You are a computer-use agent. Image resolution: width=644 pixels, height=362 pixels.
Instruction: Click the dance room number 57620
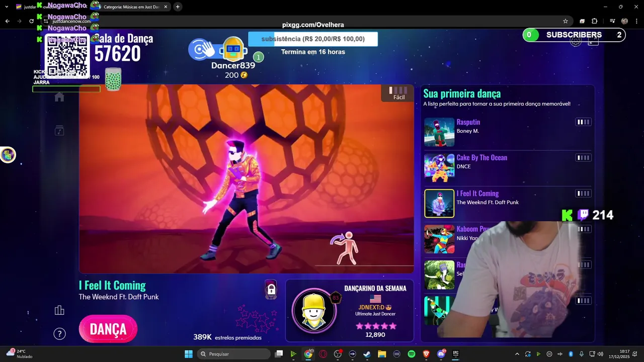[117, 54]
